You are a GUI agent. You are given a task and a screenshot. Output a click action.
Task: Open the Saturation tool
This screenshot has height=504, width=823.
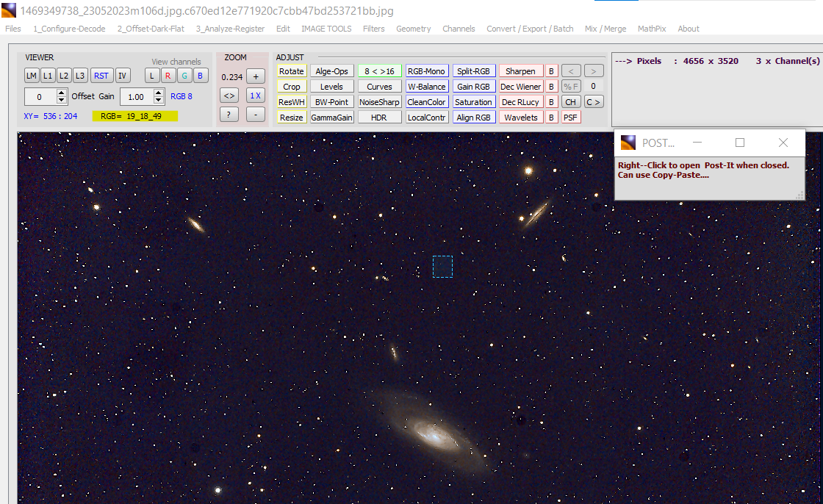(473, 102)
